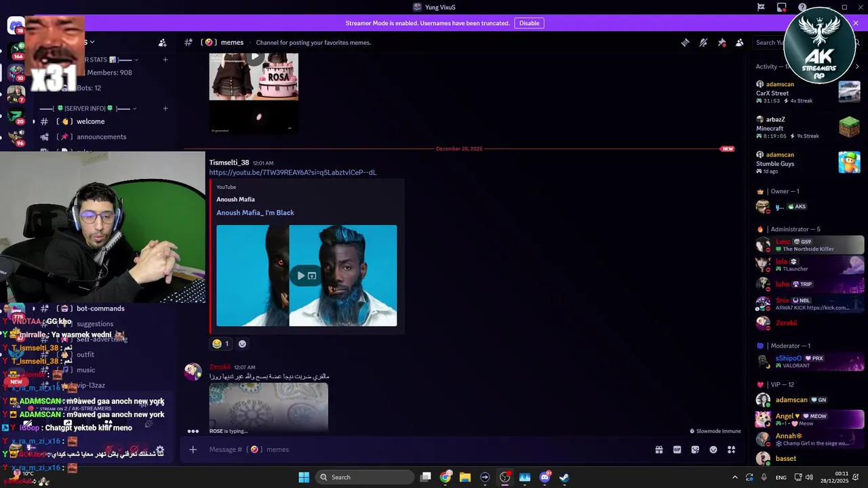Open the server with 166 badge
The image size is (868, 488).
click(x=16, y=51)
